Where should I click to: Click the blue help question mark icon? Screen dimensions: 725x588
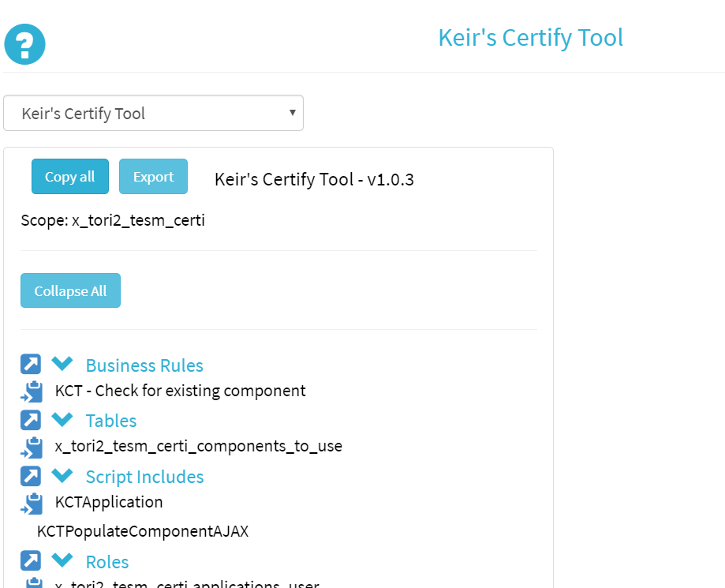tap(24, 44)
